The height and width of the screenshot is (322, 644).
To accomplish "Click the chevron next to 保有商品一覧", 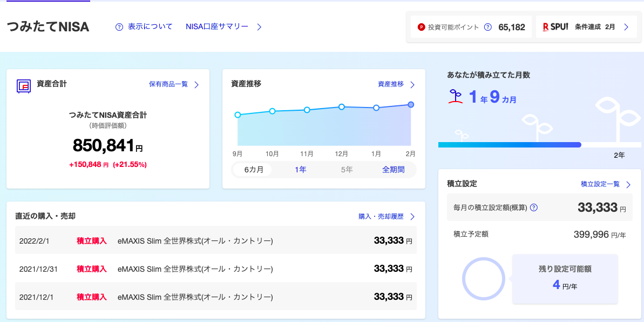I will pos(196,85).
